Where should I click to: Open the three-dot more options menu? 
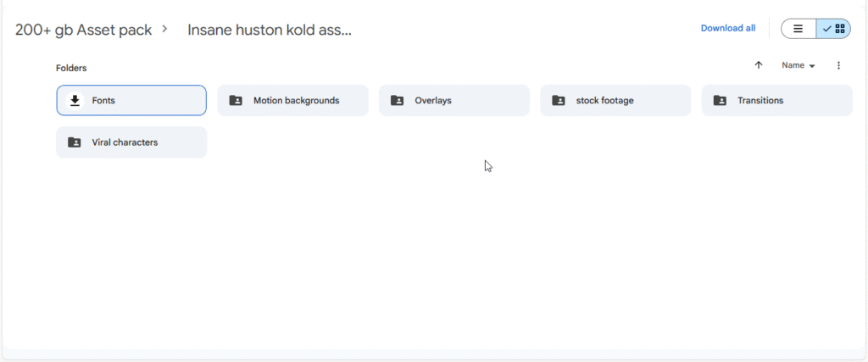[838, 65]
